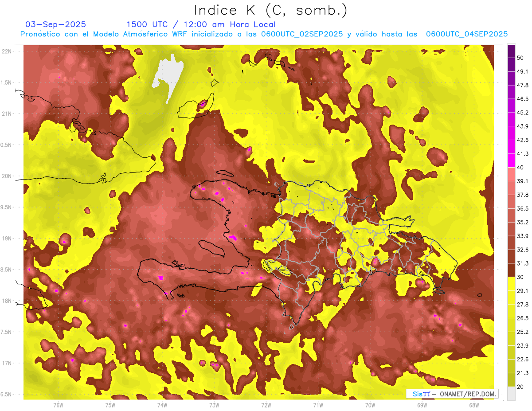This screenshot has height=411, width=532.
Task: Click the "Pronóstico con el Modelo Atmosférico WRF" forecast line
Action: (264, 34)
